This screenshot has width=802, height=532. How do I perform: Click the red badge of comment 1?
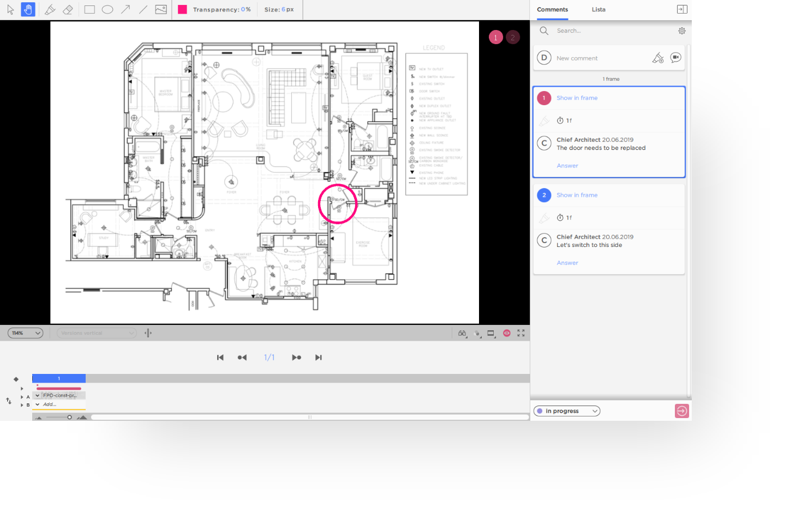coord(544,98)
